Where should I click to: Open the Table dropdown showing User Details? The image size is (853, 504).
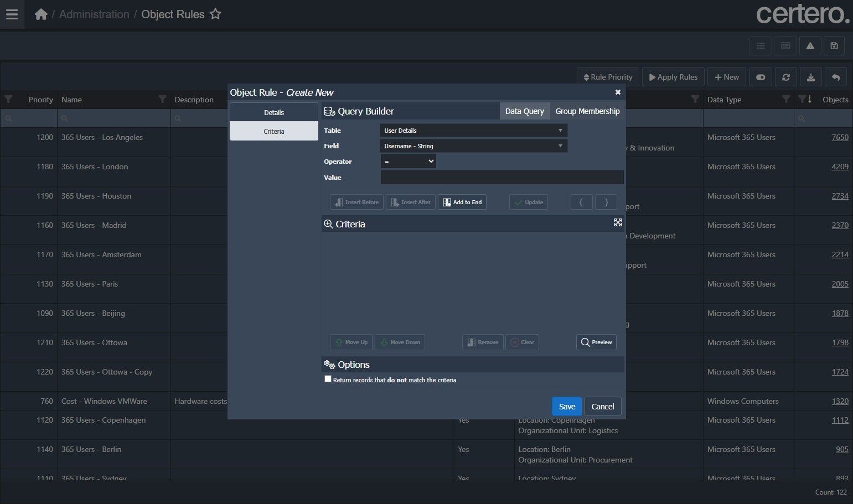point(473,131)
